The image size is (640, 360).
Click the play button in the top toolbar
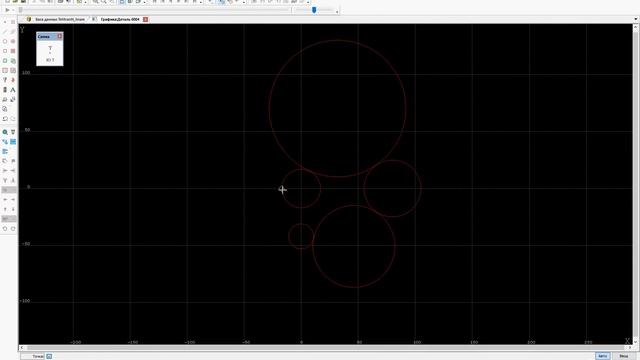point(7,10)
